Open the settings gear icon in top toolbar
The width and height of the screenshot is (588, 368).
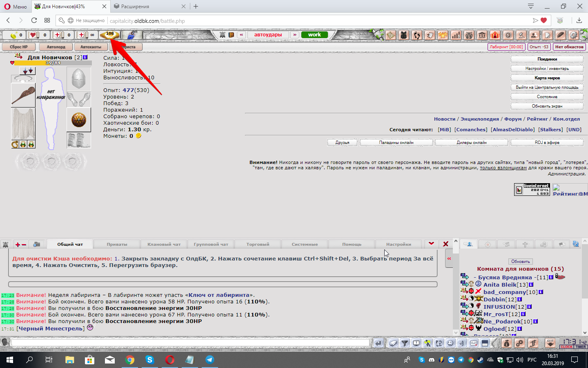(573, 35)
